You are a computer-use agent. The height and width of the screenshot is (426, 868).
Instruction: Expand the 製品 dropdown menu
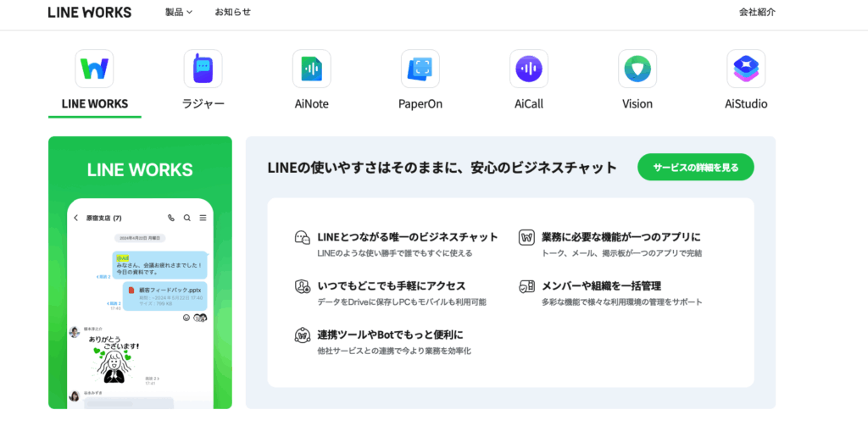click(x=179, y=12)
